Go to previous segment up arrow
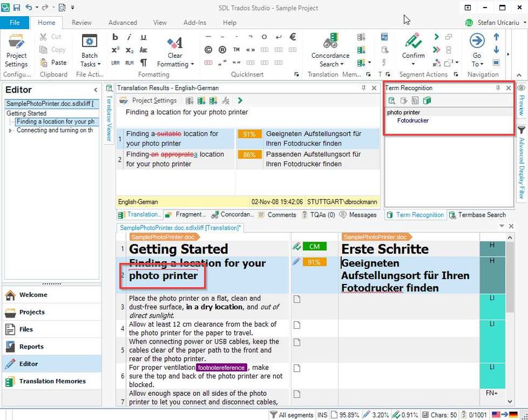The height and width of the screenshot is (420, 528). click(x=496, y=37)
